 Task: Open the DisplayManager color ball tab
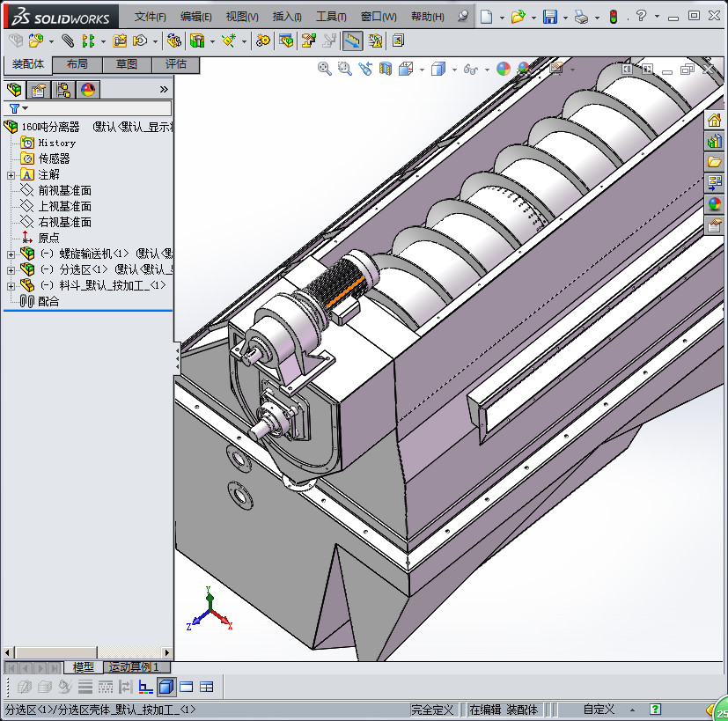coord(88,90)
